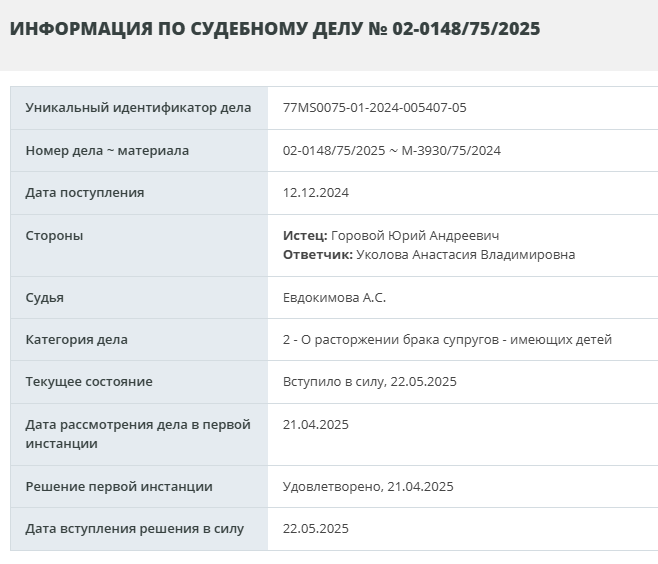Click the 'Дата поступления' row label
Screen dimensions: 658x564
click(x=85, y=193)
